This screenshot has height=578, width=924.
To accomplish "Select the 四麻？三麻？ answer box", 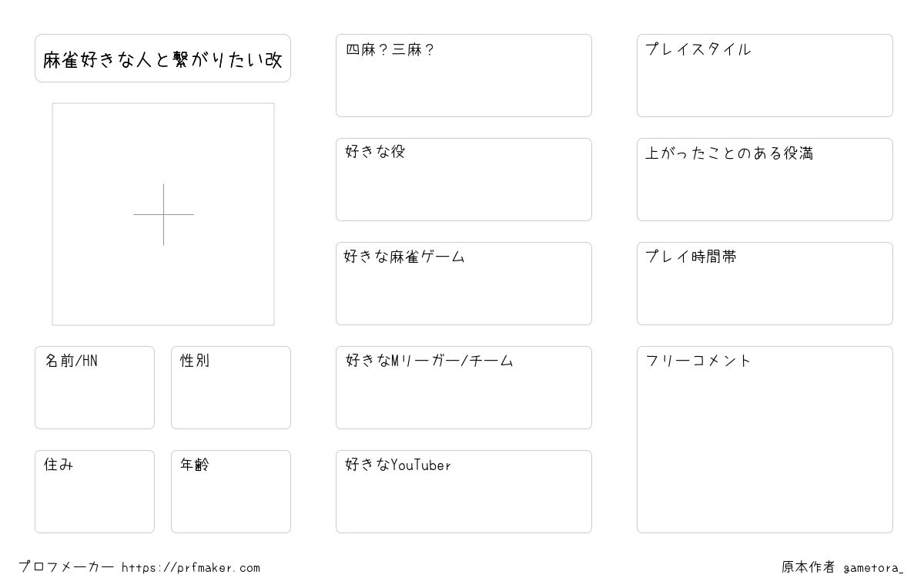I will pos(464,76).
